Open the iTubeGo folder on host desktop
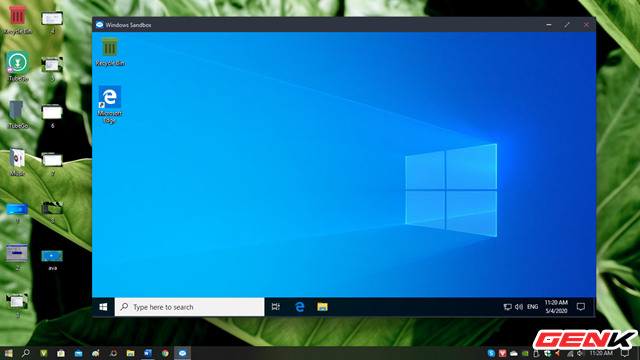 (x=17, y=115)
